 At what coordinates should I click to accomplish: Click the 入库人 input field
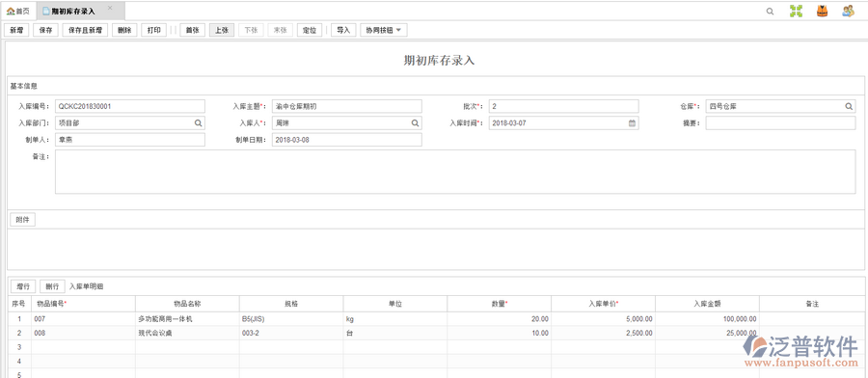click(x=347, y=123)
